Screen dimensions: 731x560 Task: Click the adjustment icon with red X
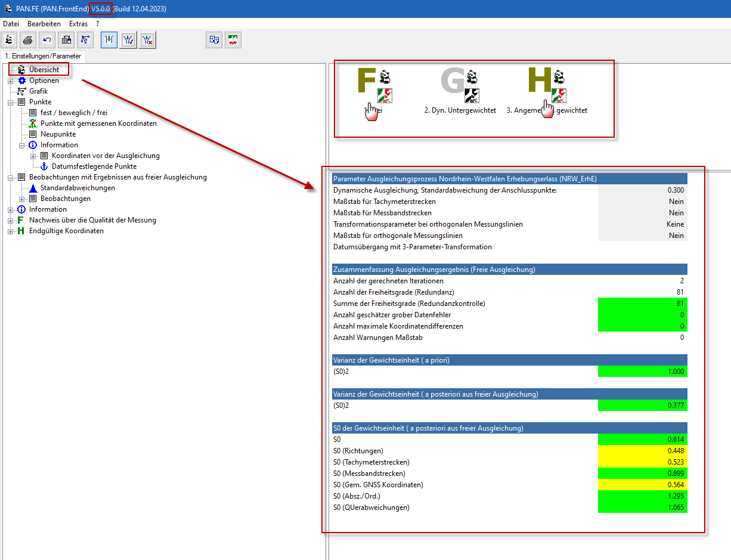[x=147, y=40]
